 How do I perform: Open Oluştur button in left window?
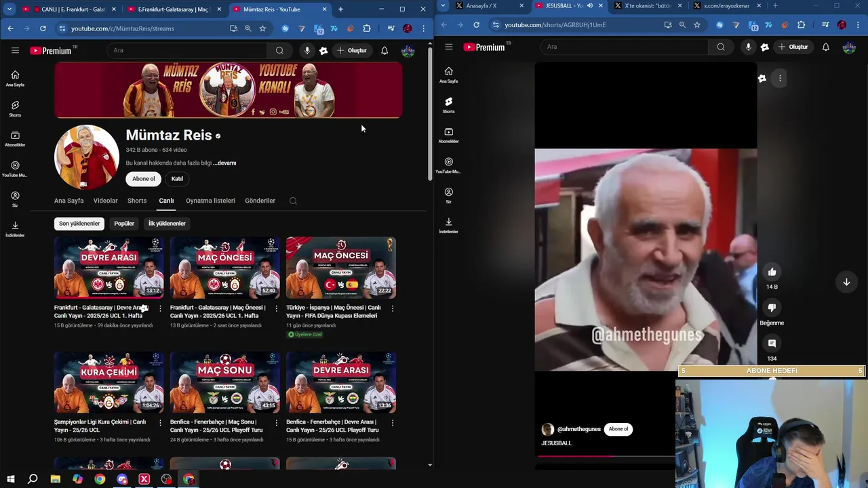(351, 50)
